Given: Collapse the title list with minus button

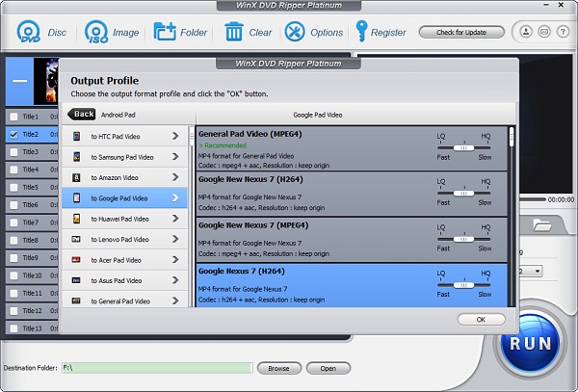Looking at the screenshot, I should tap(19, 81).
